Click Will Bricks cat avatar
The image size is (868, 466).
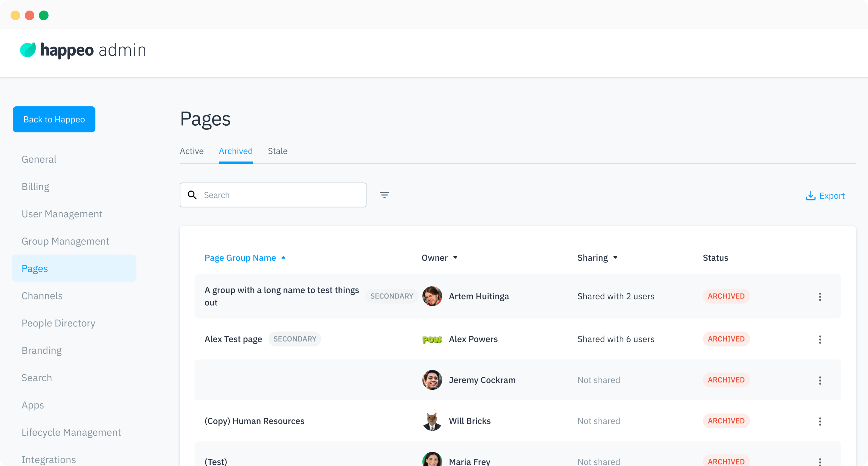tap(432, 421)
